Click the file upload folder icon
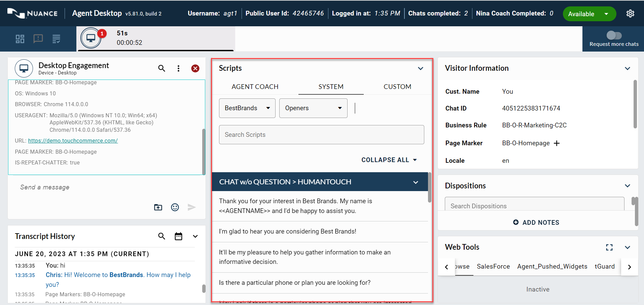This screenshot has width=644, height=305. tap(158, 207)
